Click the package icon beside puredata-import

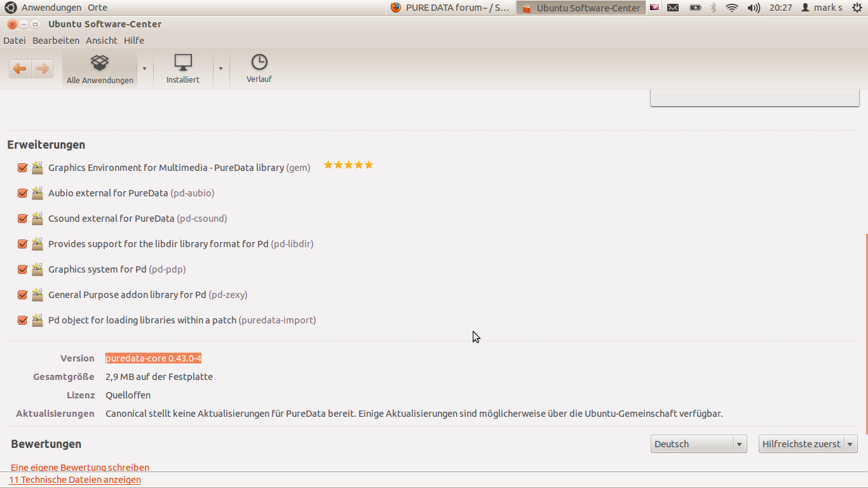click(37, 320)
